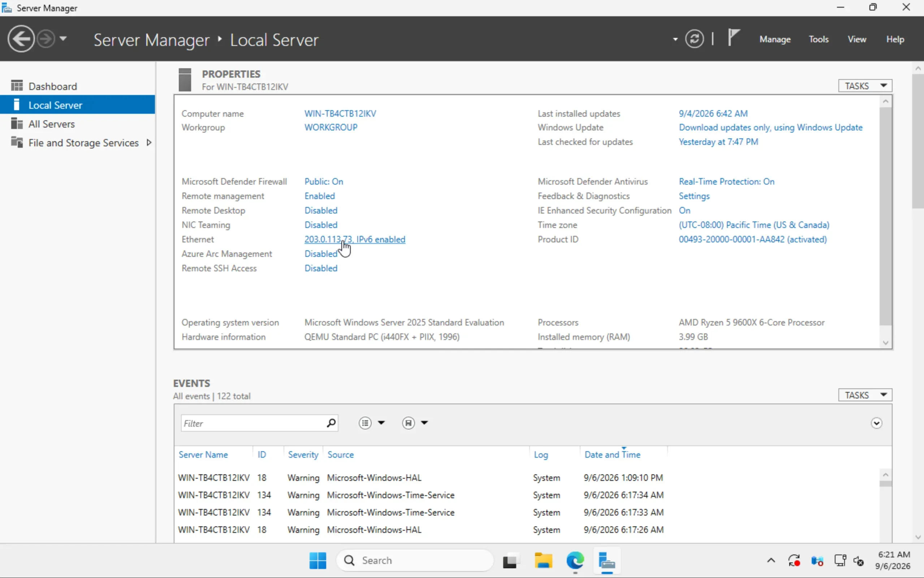This screenshot has width=924, height=578.
Task: Click Remote SSH Access 'Disabled' link
Action: point(321,268)
